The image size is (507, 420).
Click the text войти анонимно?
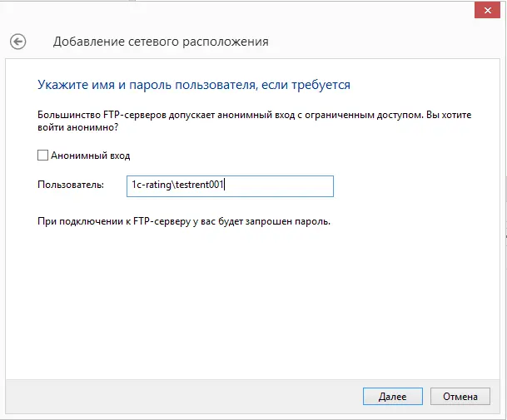(78, 127)
